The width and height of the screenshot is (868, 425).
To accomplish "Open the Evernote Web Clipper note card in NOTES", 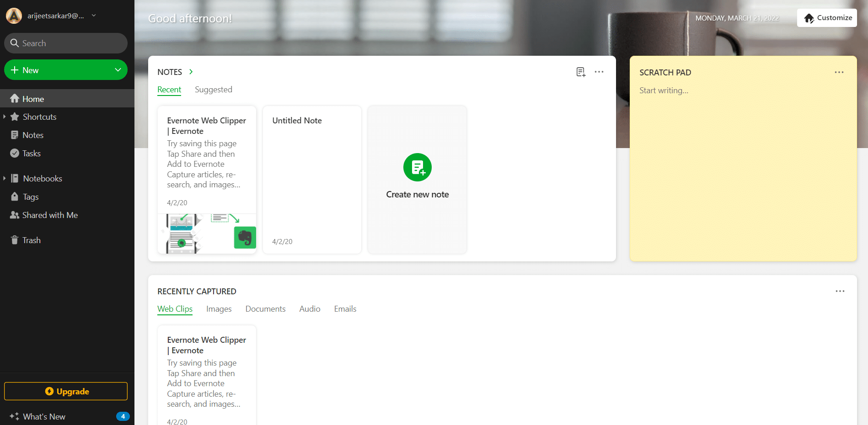I will 207,180.
